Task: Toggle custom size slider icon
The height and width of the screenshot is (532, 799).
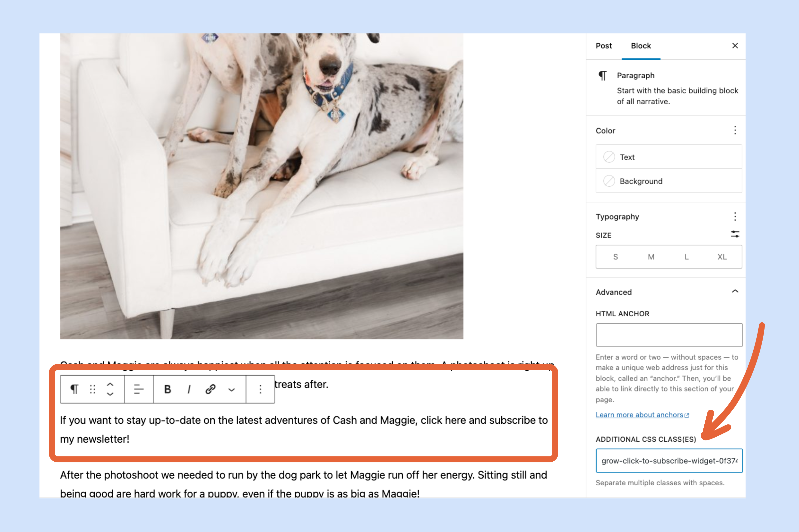Action: tap(735, 234)
